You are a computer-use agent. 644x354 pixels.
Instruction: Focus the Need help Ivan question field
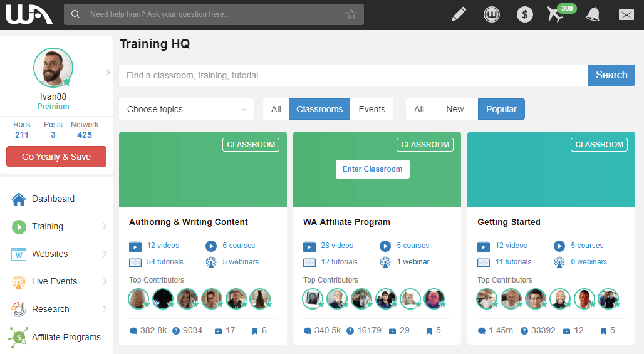[x=214, y=14]
